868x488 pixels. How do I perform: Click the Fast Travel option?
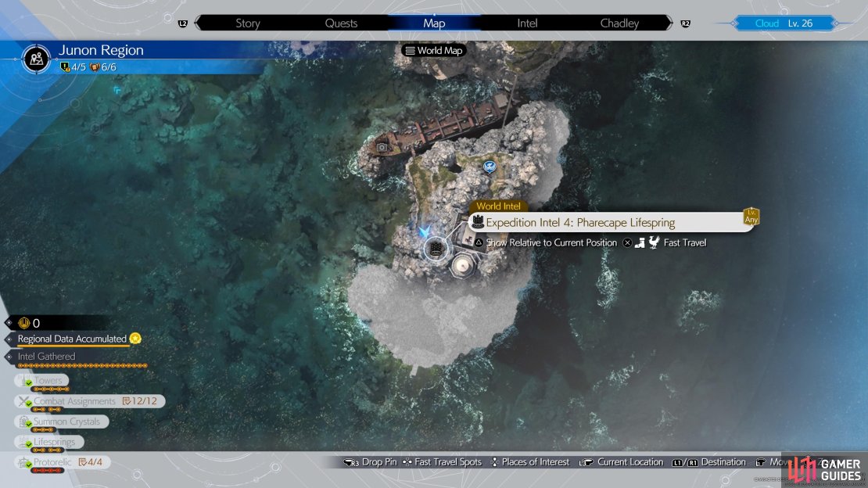tap(685, 242)
